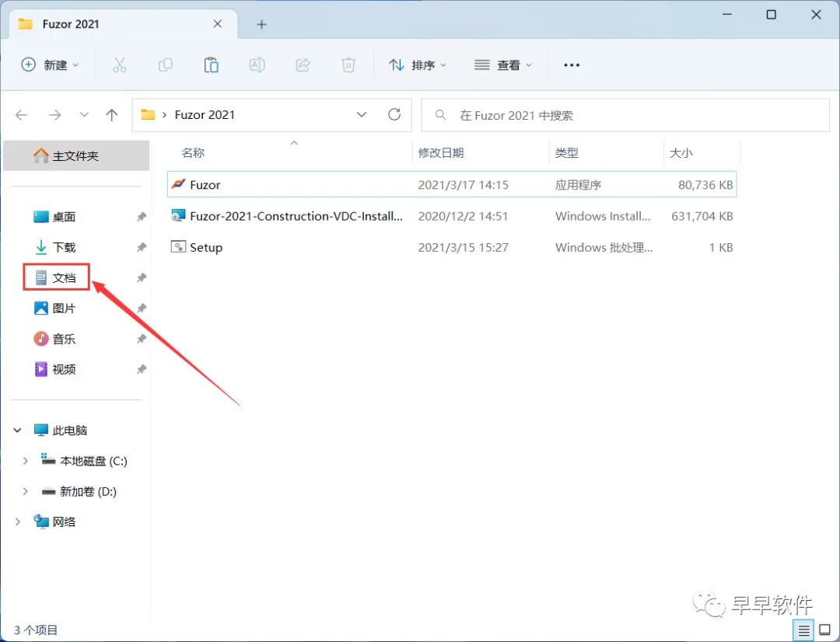
Task: Click the Setup batch file icon
Action: click(178, 246)
